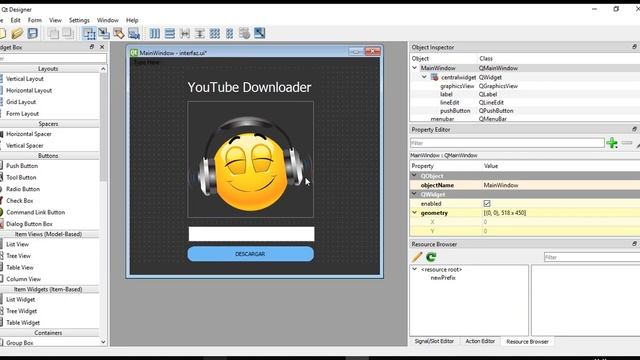Click the Bring to Front toolbar icon
Screen dimensions: 640x360
tap(68, 33)
